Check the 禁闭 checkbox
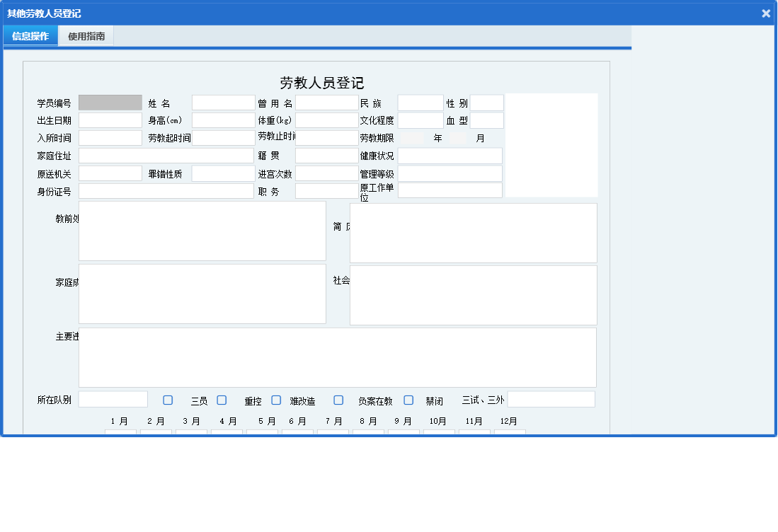 pos(408,400)
